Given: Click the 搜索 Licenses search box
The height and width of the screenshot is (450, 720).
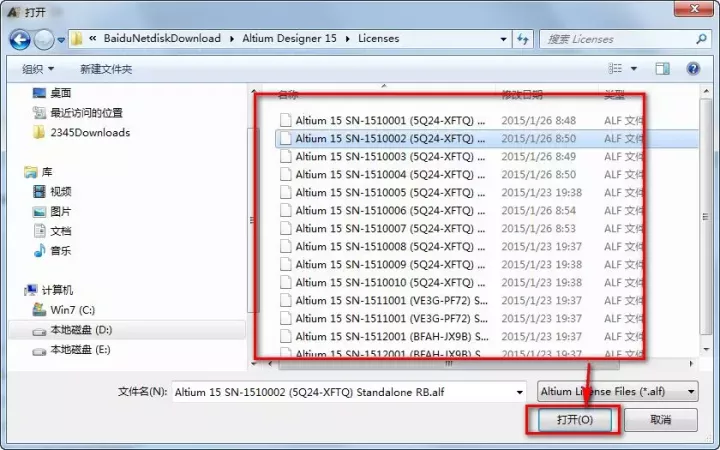Looking at the screenshot, I should pos(610,39).
